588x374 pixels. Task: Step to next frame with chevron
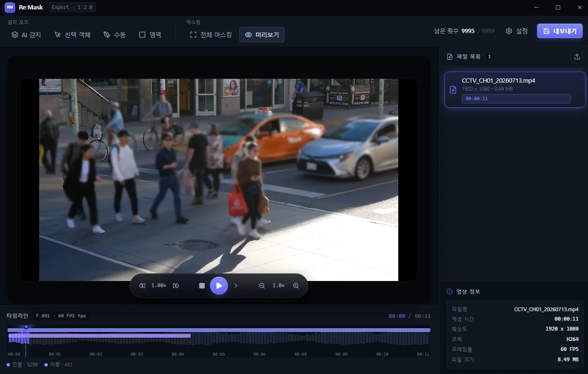pos(236,286)
